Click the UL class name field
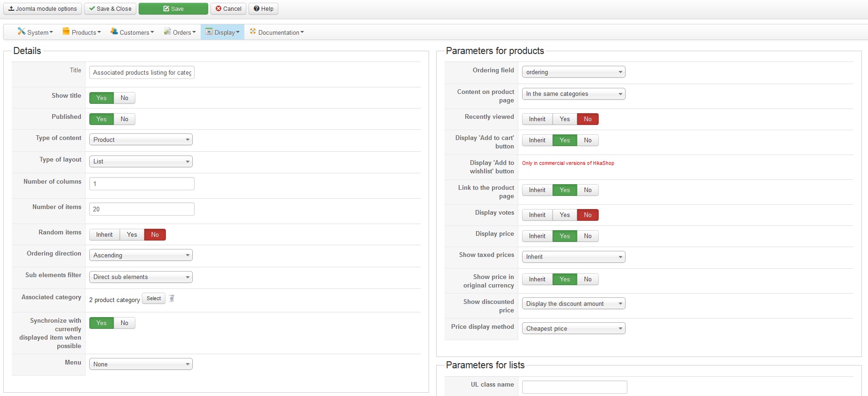 (x=575, y=387)
